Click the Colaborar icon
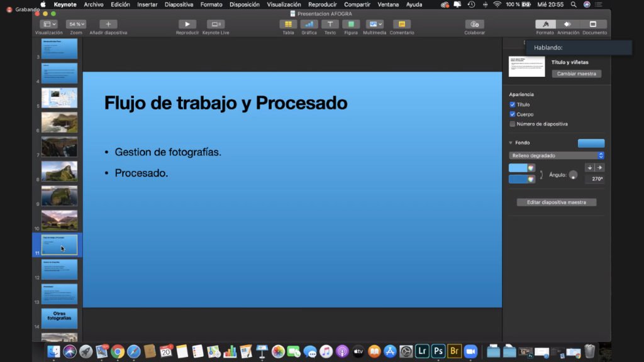The width and height of the screenshot is (644, 362). (474, 24)
